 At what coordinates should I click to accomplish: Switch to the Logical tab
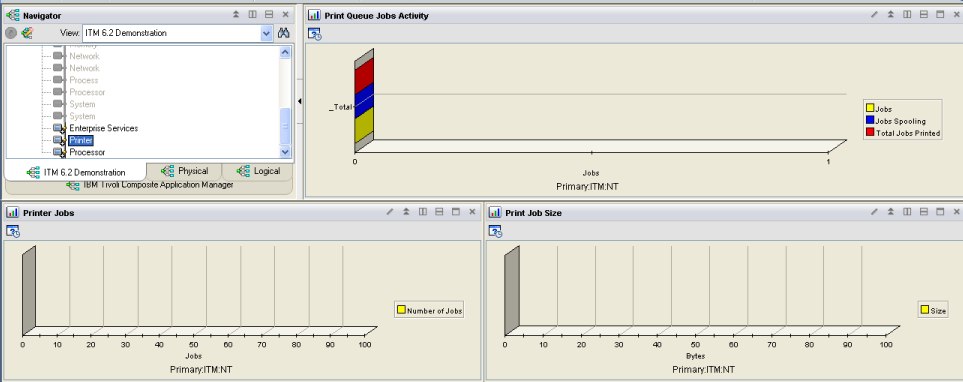click(259, 171)
